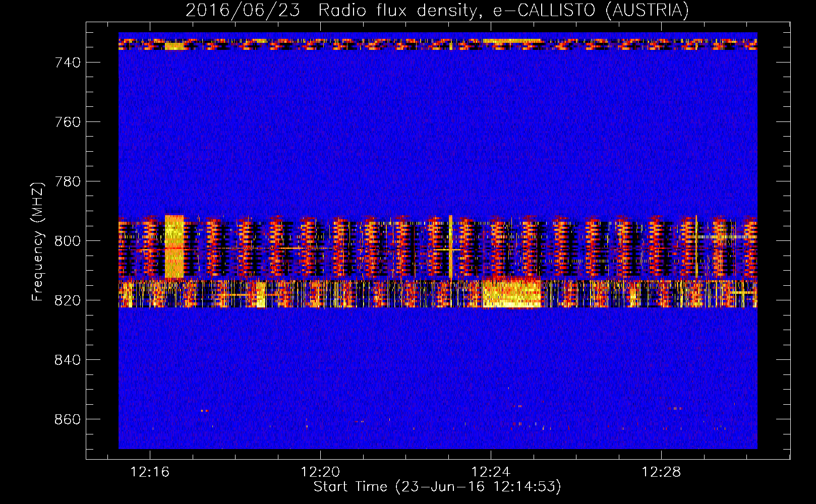Viewport: 816px width, 504px height.
Task: Click the 760 frequency tick label
Action: pyautogui.click(x=68, y=122)
